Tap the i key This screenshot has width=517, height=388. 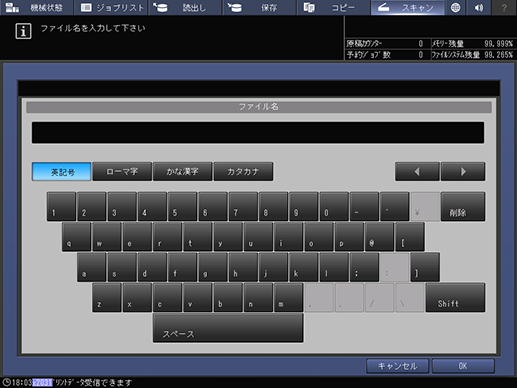coord(289,237)
